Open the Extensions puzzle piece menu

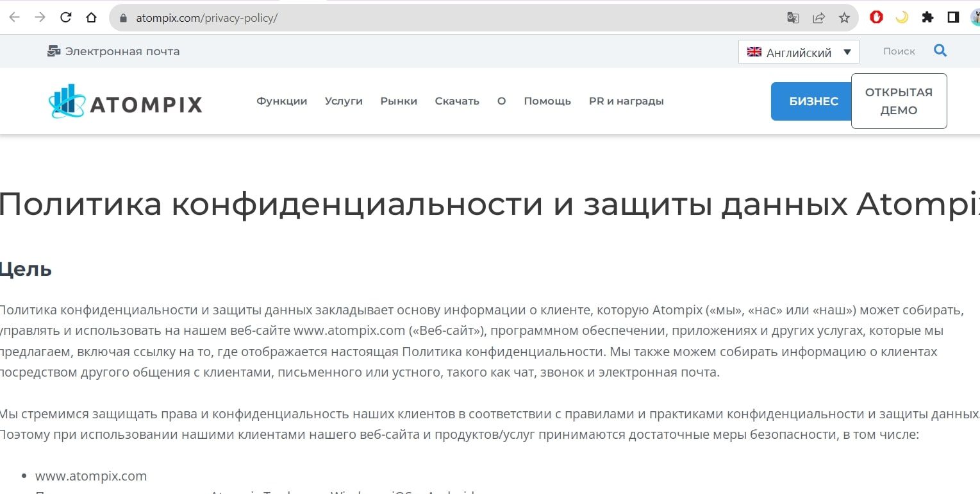point(927,17)
